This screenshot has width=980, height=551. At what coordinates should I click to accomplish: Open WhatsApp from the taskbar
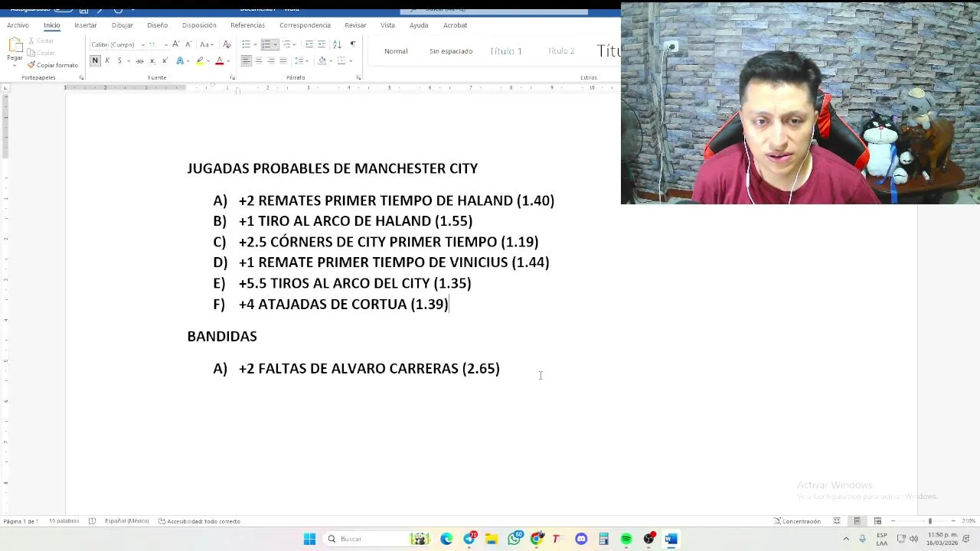tap(514, 539)
